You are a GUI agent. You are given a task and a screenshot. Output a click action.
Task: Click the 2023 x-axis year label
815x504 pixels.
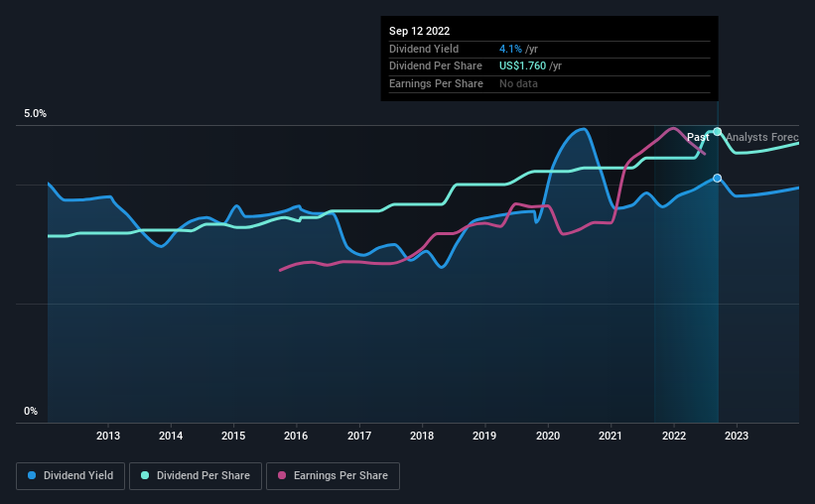pos(736,436)
